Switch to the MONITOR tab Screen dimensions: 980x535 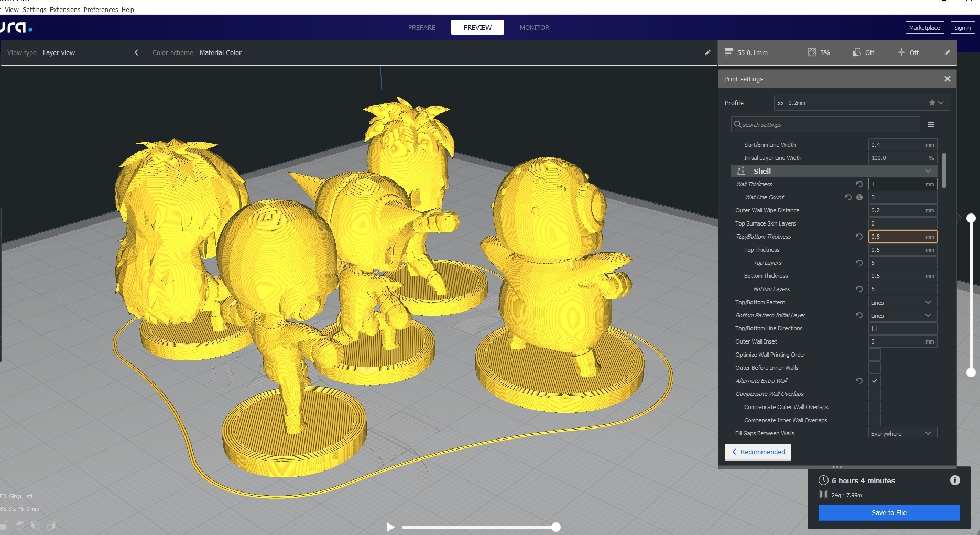point(534,27)
